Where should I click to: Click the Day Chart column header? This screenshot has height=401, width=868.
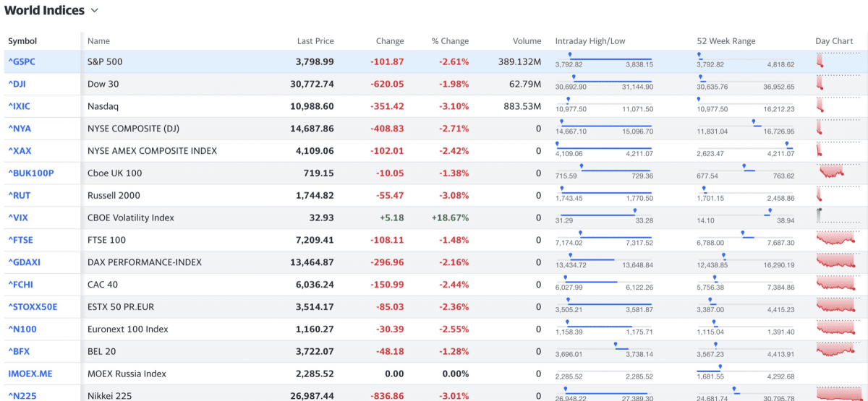tap(834, 41)
